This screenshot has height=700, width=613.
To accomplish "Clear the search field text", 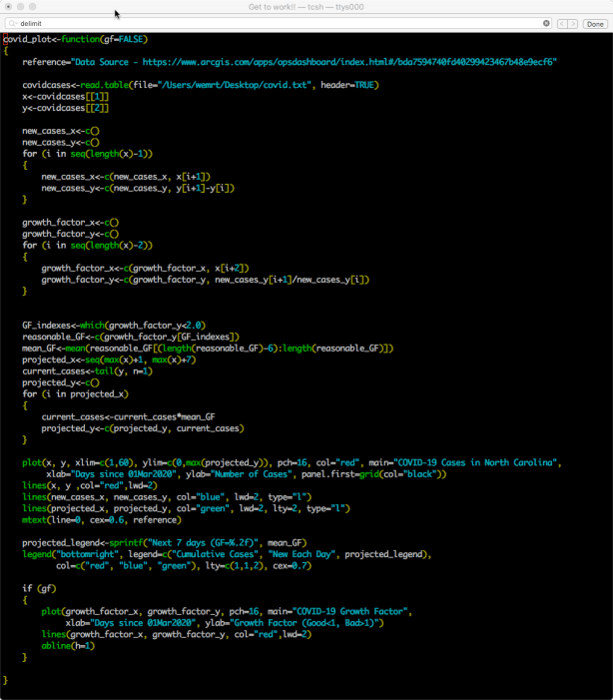I will [x=546, y=23].
